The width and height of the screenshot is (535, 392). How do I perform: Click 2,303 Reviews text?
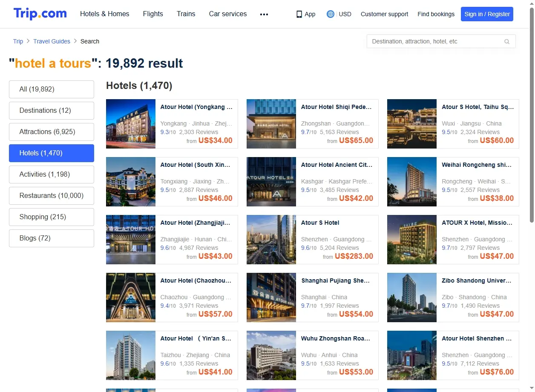click(x=198, y=132)
